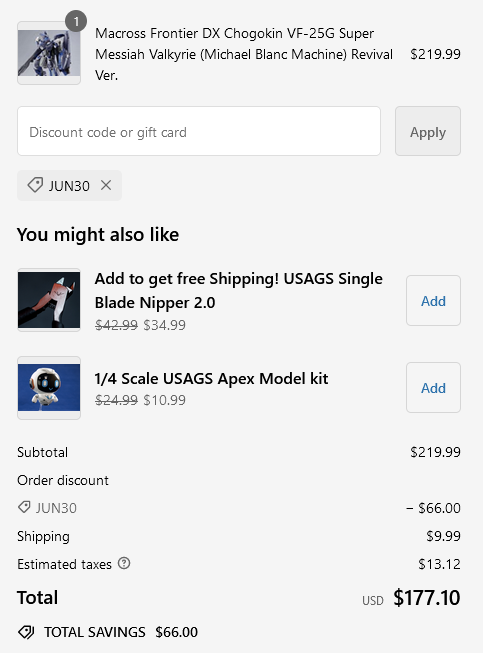Click the tag icon in JUN30 chip
The width and height of the screenshot is (483, 653).
click(35, 185)
